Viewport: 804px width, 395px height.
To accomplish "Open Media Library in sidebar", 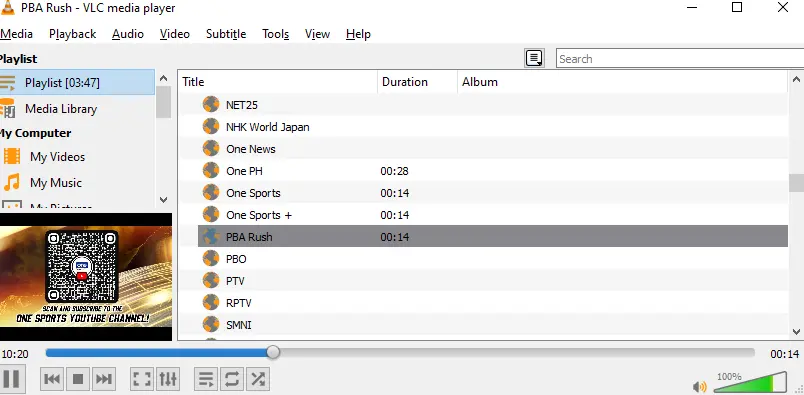I will (x=61, y=109).
